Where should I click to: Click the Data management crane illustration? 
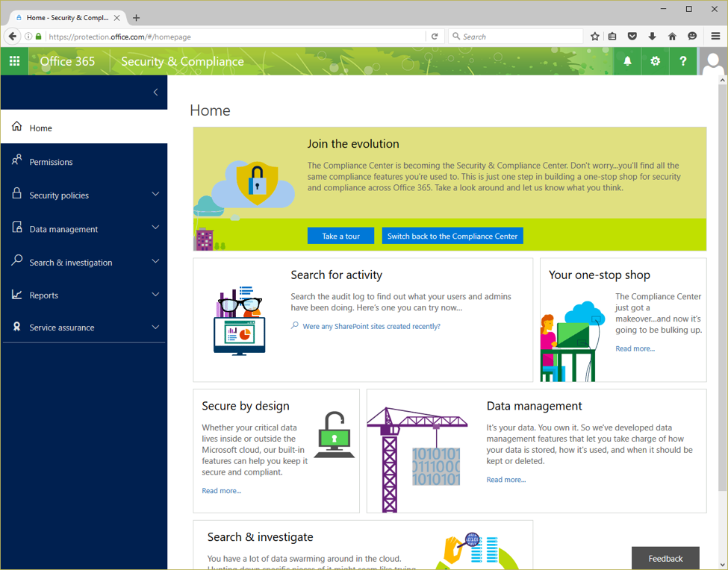pos(417,459)
